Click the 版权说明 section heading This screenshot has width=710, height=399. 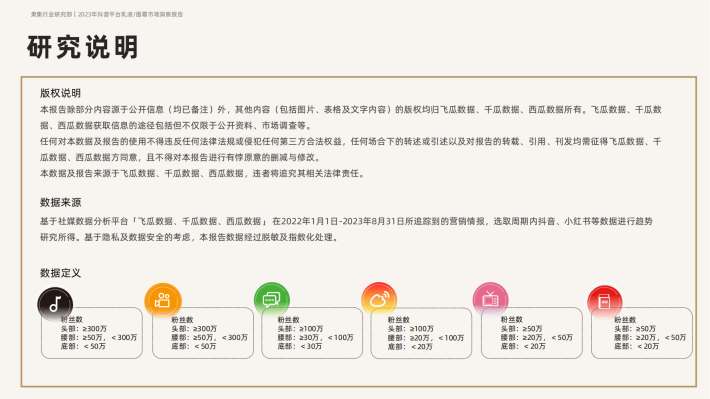click(x=60, y=93)
